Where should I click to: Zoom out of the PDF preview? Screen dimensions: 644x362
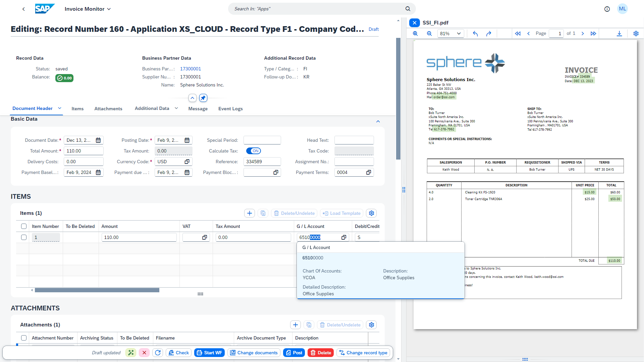[x=430, y=34]
